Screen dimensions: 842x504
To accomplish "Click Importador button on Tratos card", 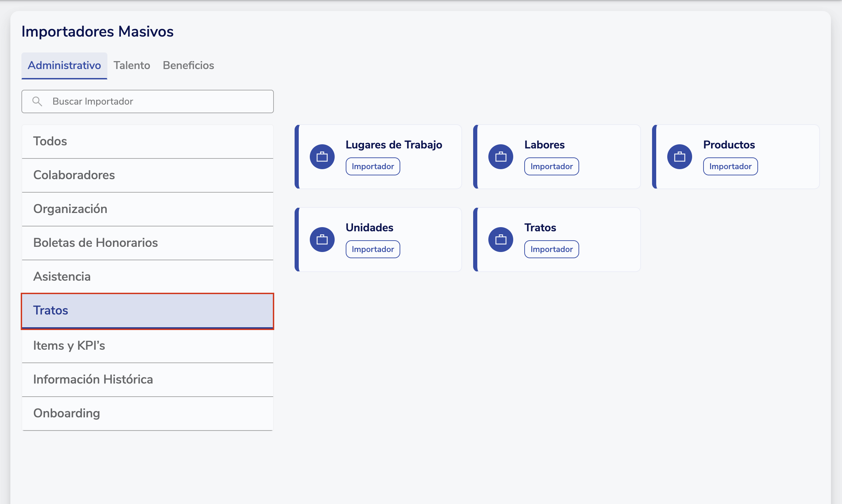I will point(551,249).
